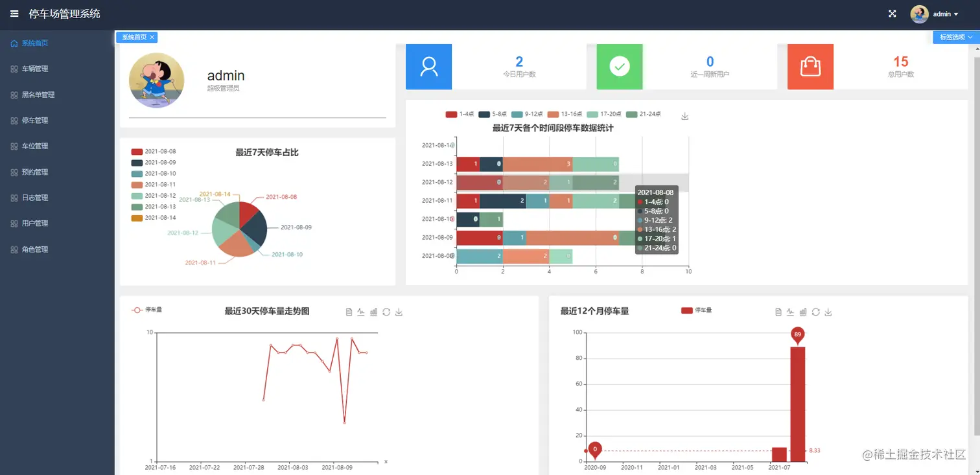Toggle the 2021-08-12 pie legend item
Screen dimensions: 980x475
[x=154, y=196]
